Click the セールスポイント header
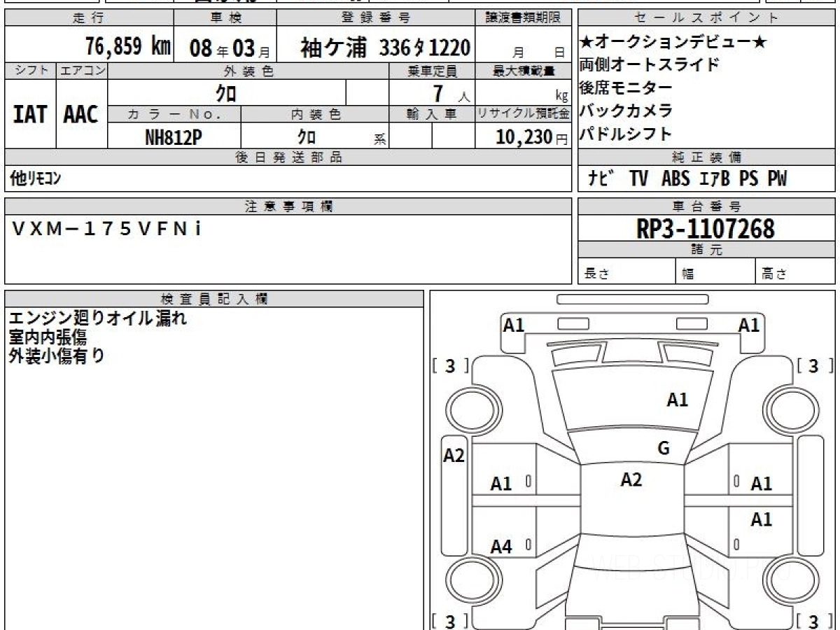The image size is (840, 630). click(707, 18)
